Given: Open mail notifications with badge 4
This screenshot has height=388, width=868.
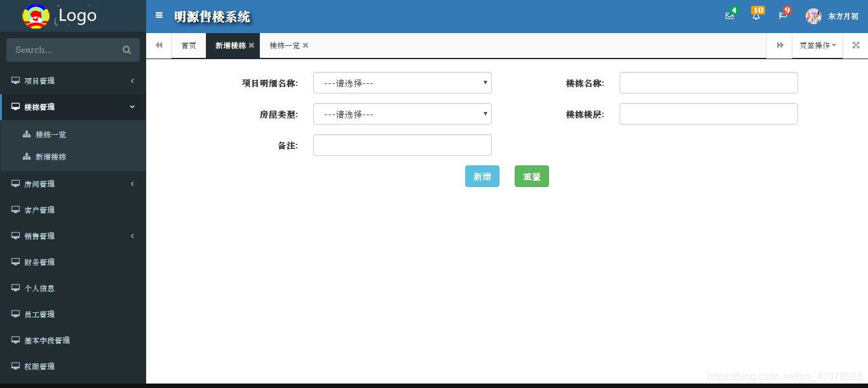Looking at the screenshot, I should pyautogui.click(x=729, y=16).
